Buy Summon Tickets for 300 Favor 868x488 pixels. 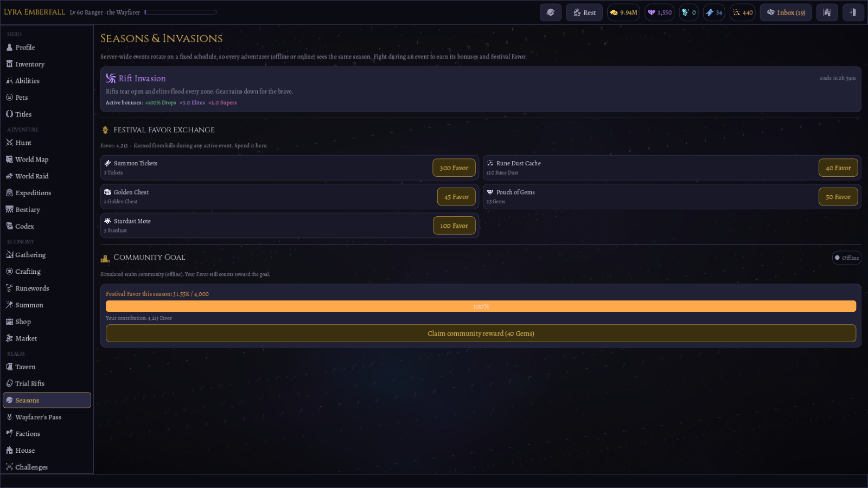click(454, 168)
